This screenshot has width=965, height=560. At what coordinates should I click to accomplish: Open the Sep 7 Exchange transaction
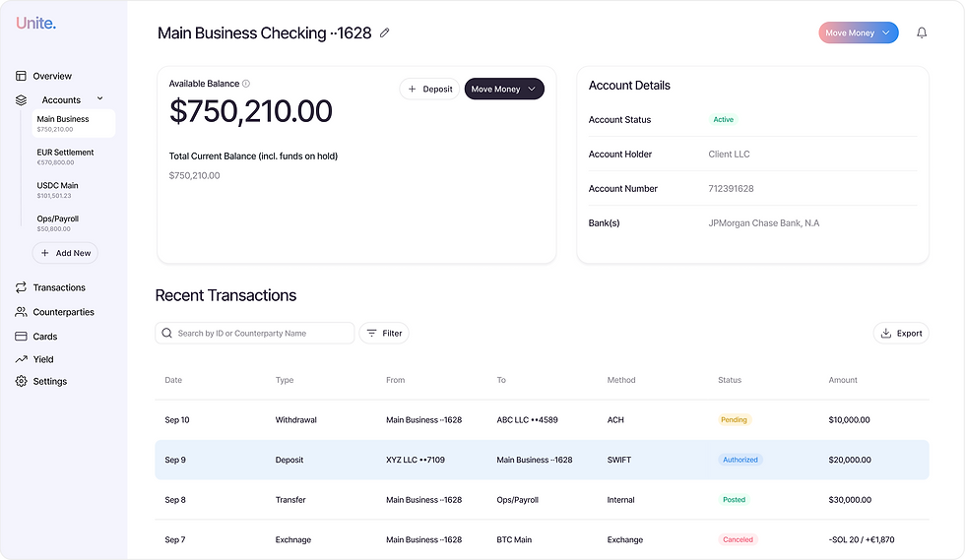543,539
